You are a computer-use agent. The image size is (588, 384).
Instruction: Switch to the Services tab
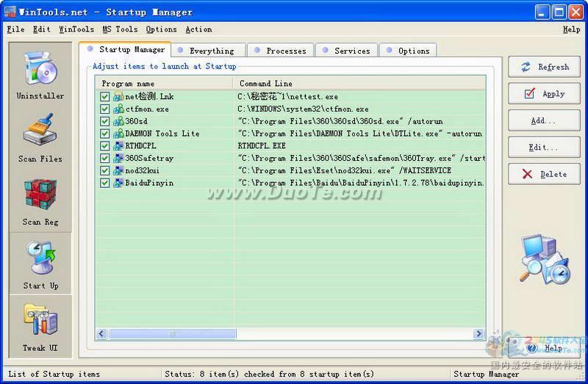(347, 51)
